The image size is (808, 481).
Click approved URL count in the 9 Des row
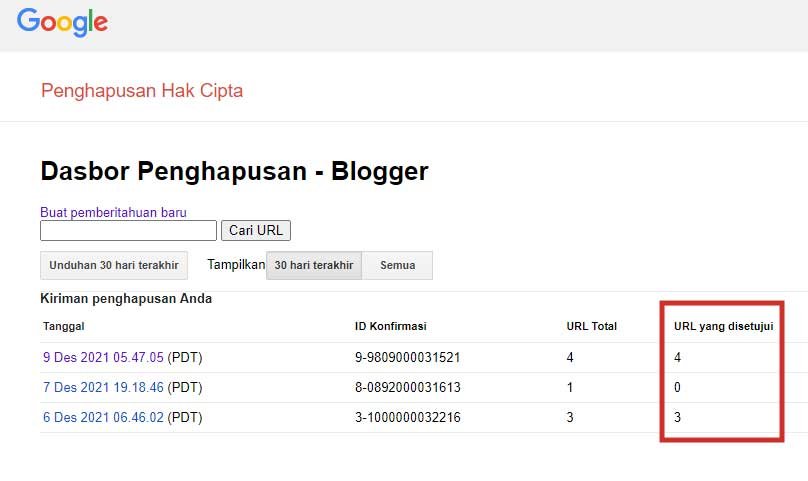[x=677, y=357]
